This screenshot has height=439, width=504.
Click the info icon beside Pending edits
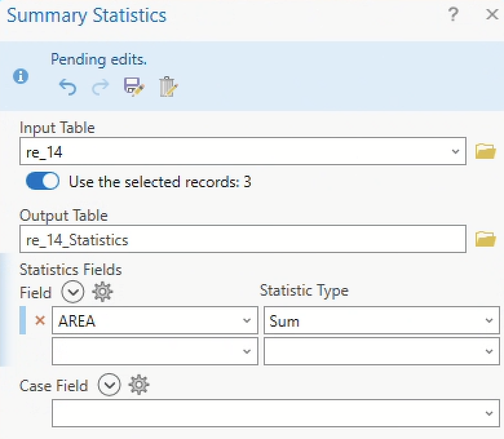(x=21, y=76)
